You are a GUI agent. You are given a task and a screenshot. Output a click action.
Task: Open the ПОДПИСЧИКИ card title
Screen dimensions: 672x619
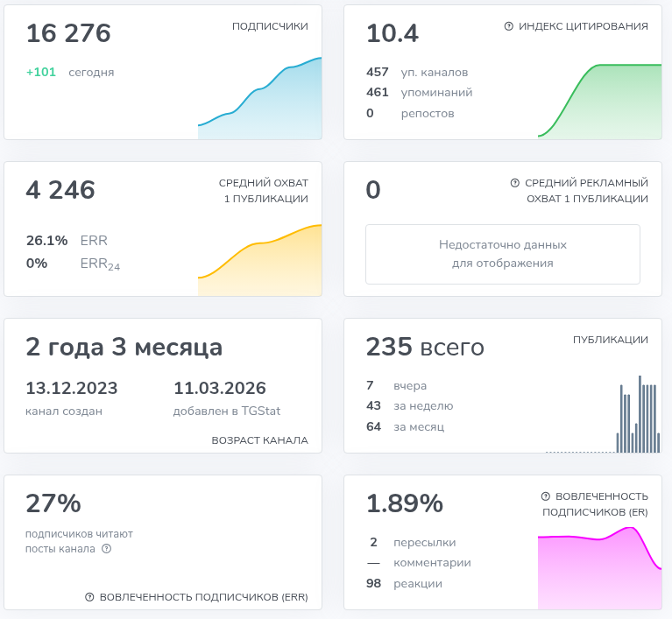[x=270, y=26]
